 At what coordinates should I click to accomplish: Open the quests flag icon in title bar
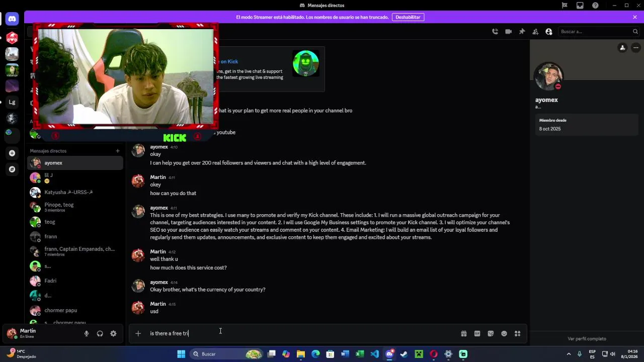565,6
